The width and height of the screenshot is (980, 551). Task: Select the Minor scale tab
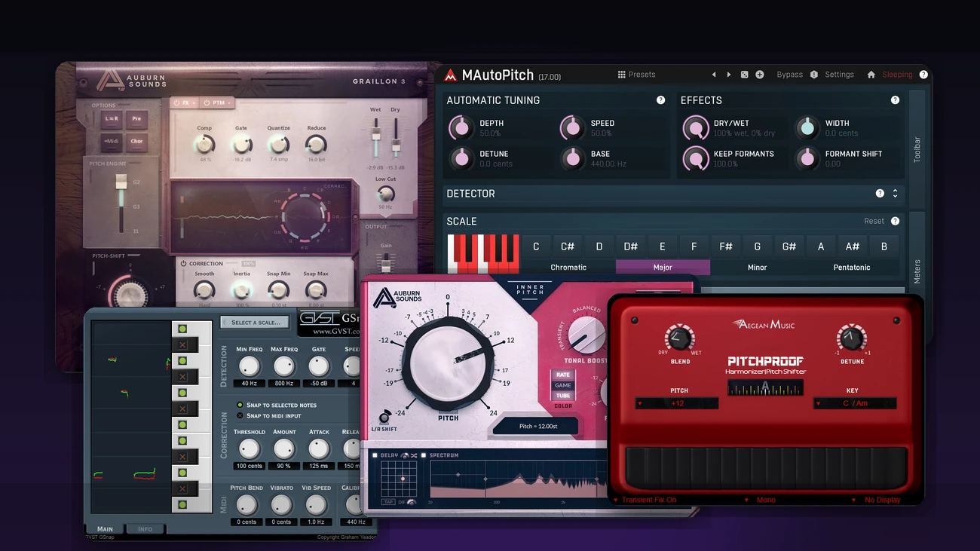coord(757,268)
